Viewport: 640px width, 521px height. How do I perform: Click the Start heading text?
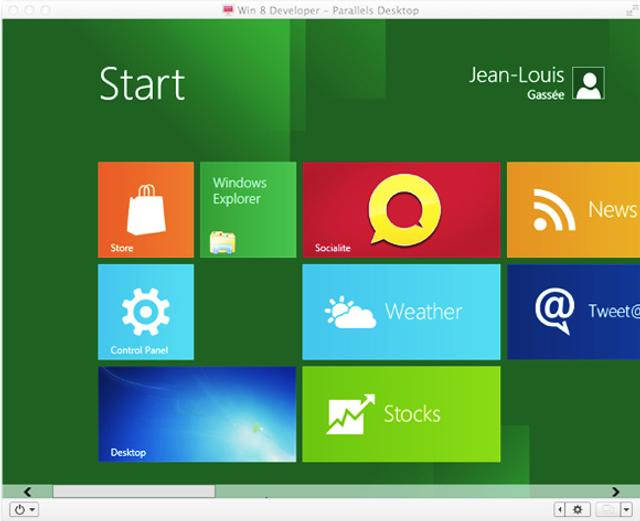pos(142,84)
